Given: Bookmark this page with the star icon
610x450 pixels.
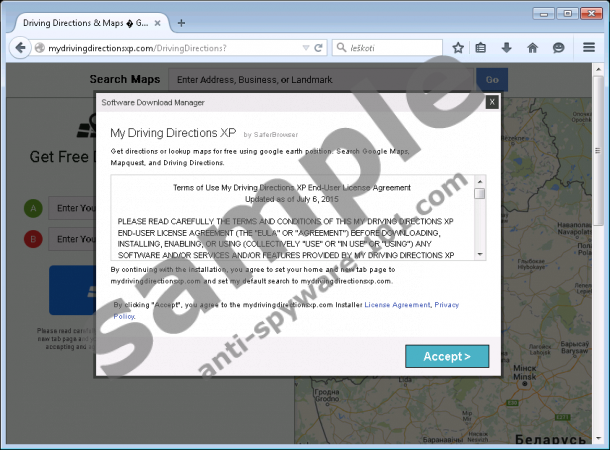Looking at the screenshot, I should point(458,47).
